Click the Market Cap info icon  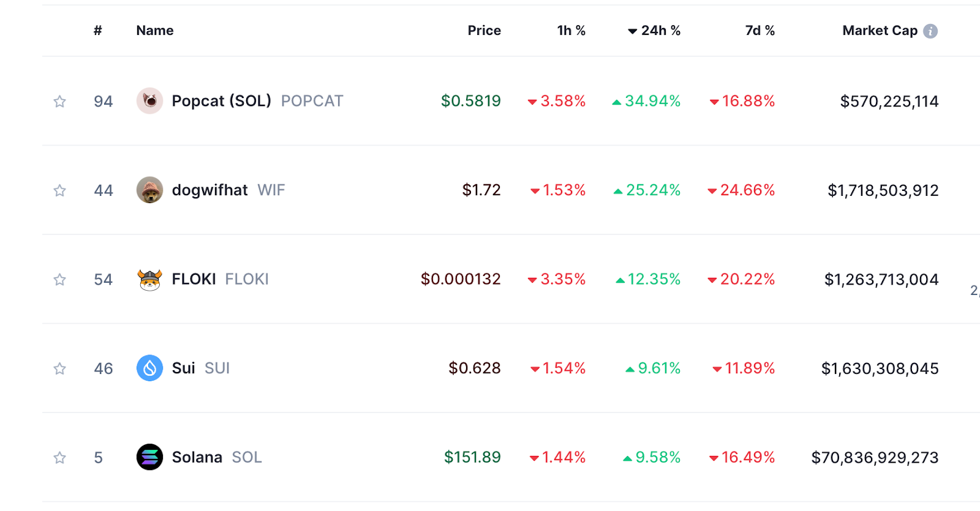(930, 30)
